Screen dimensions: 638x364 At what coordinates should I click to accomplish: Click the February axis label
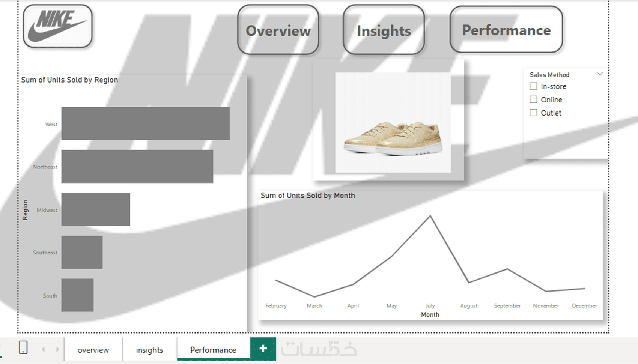coord(276,306)
